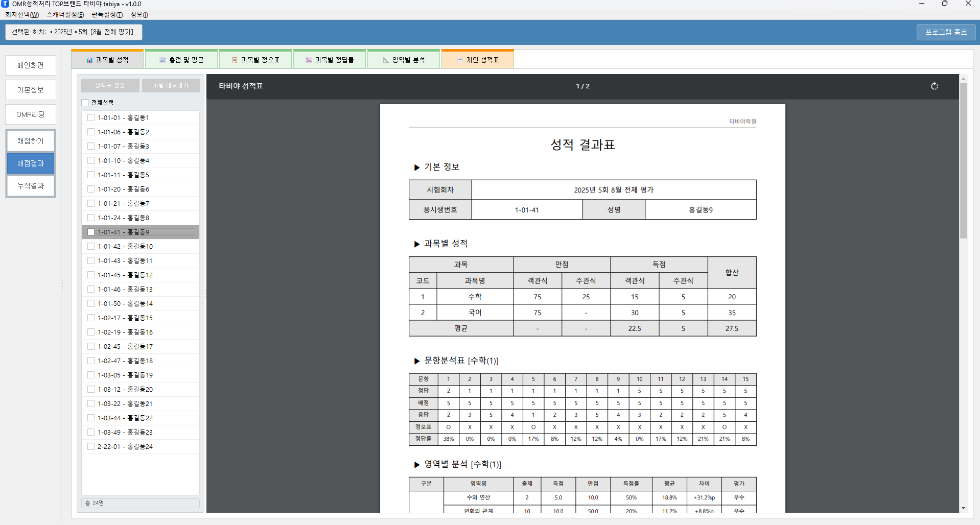Screen dimensions: 980x525
Task: Click the blue tabiya app icon in title bar
Action: [x=5, y=4]
